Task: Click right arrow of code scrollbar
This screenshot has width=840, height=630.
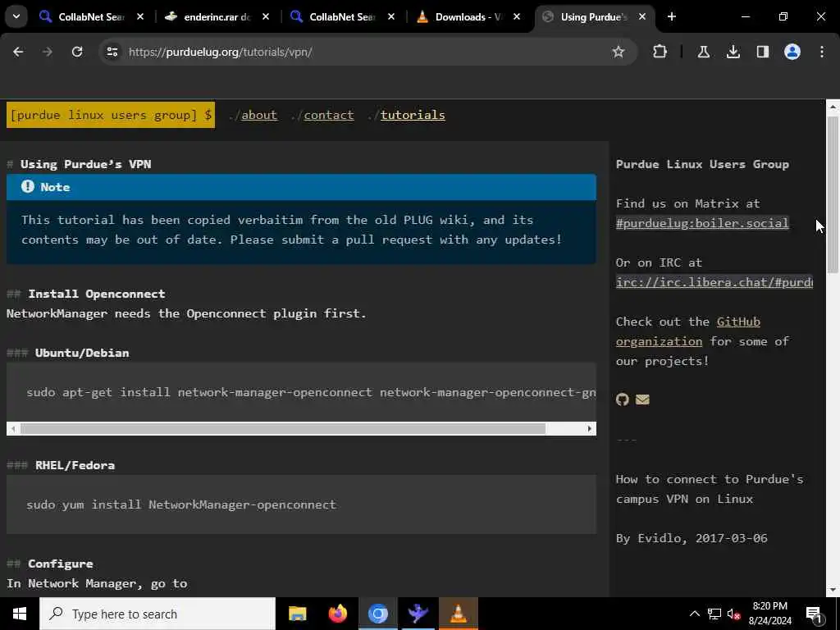Action: [589, 428]
